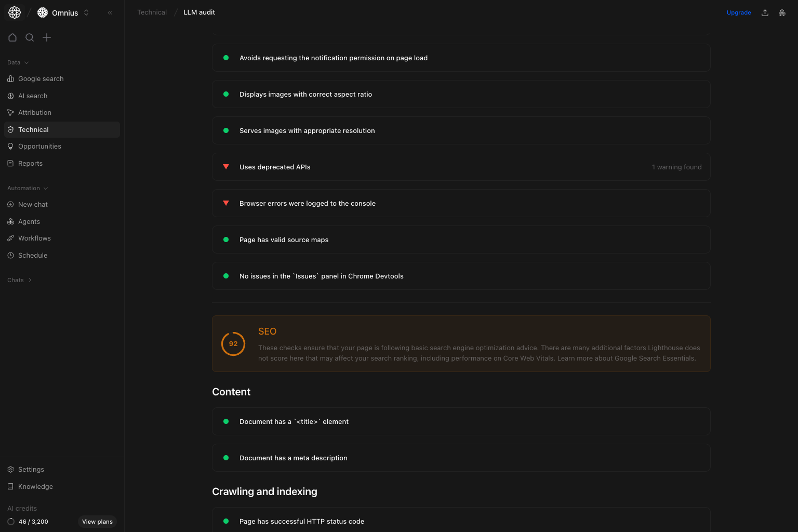Screen dimensions: 798x532
Task: Open the Agents panel under Automation
Action: pos(29,221)
